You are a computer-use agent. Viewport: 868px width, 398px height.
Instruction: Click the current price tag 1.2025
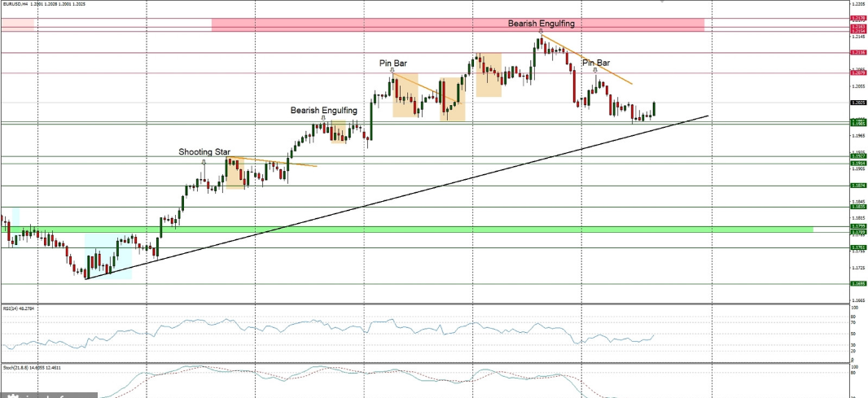click(857, 103)
